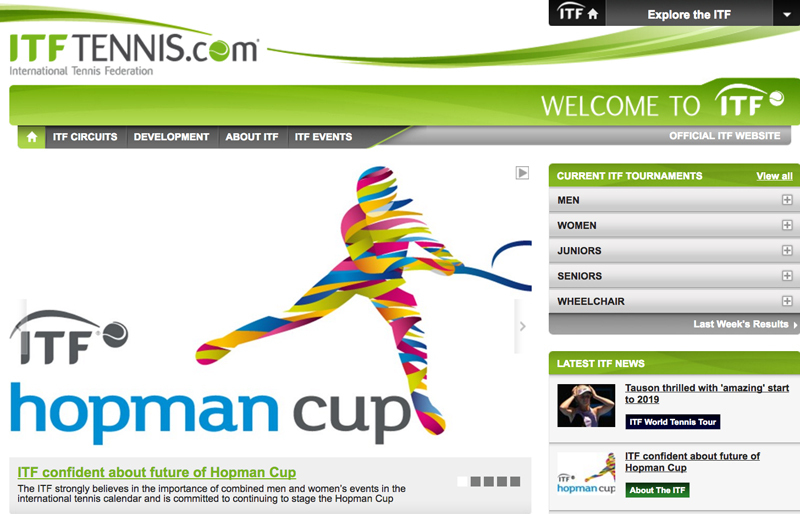Click the green home icon in navigation bar

(x=32, y=137)
